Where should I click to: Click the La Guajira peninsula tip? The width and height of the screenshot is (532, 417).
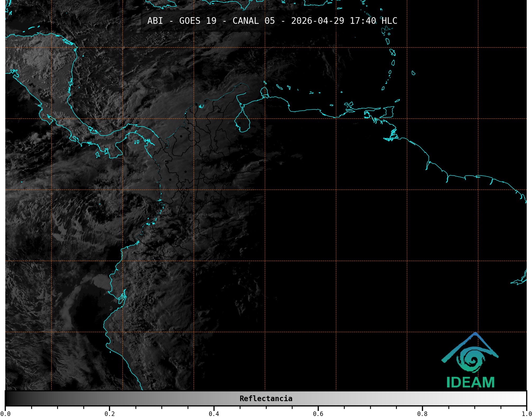click(242, 85)
